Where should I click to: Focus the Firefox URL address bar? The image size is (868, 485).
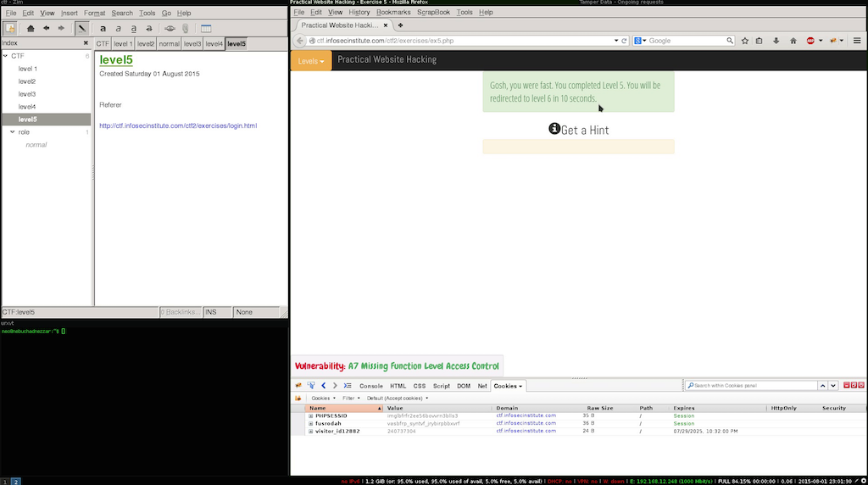[462, 41]
